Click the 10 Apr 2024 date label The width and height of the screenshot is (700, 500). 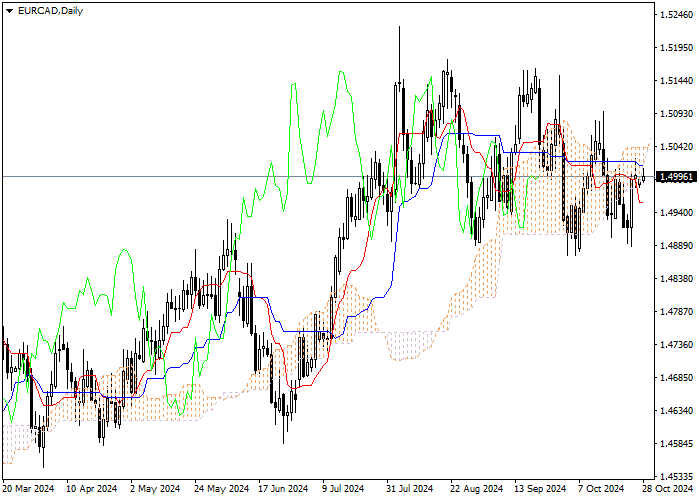coord(92,489)
